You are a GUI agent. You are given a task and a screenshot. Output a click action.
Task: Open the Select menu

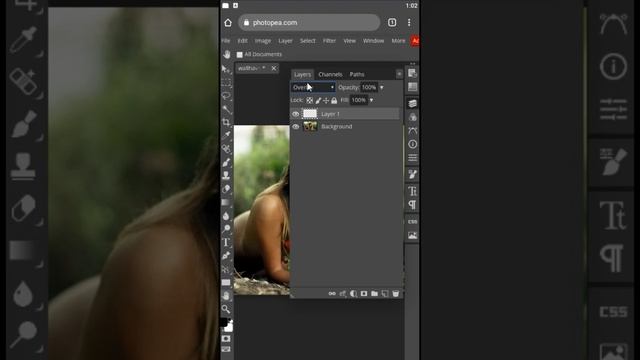(x=307, y=41)
